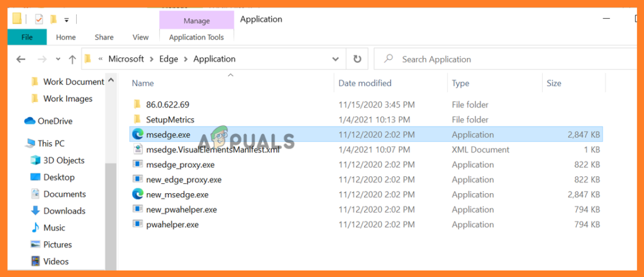This screenshot has height=277, width=644.
Task: Select the new_edge_proxy.exe file name
Action: tap(184, 179)
